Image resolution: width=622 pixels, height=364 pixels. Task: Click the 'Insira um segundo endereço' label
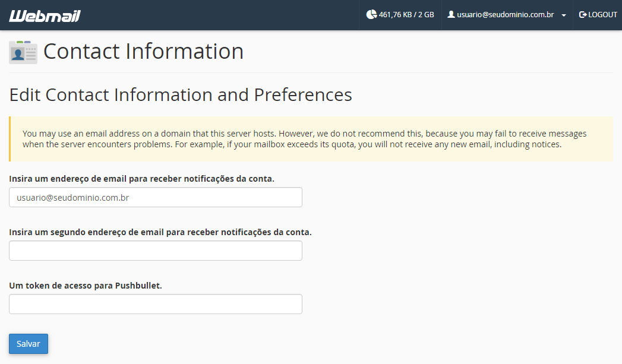[x=160, y=232]
